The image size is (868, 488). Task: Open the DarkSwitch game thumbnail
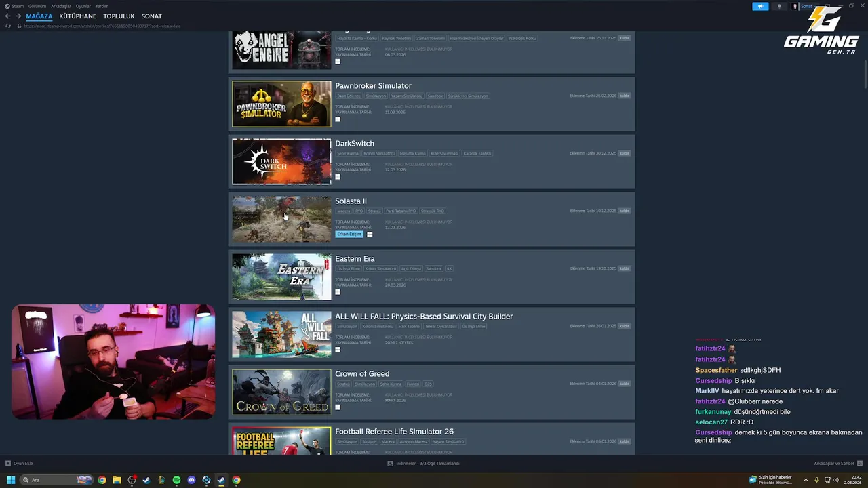point(281,161)
